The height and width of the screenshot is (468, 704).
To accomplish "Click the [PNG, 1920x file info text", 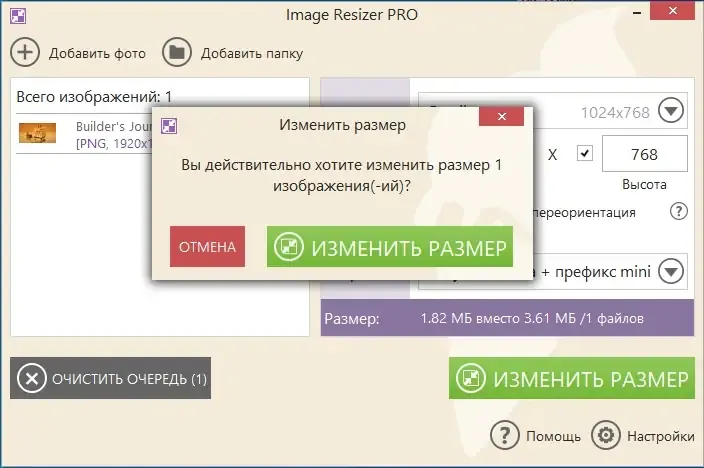I will [114, 144].
